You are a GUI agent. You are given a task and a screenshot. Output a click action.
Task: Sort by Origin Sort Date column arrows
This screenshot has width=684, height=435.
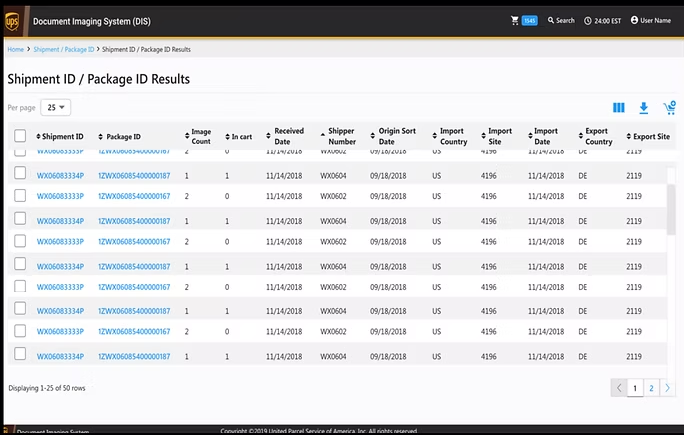[x=373, y=136]
